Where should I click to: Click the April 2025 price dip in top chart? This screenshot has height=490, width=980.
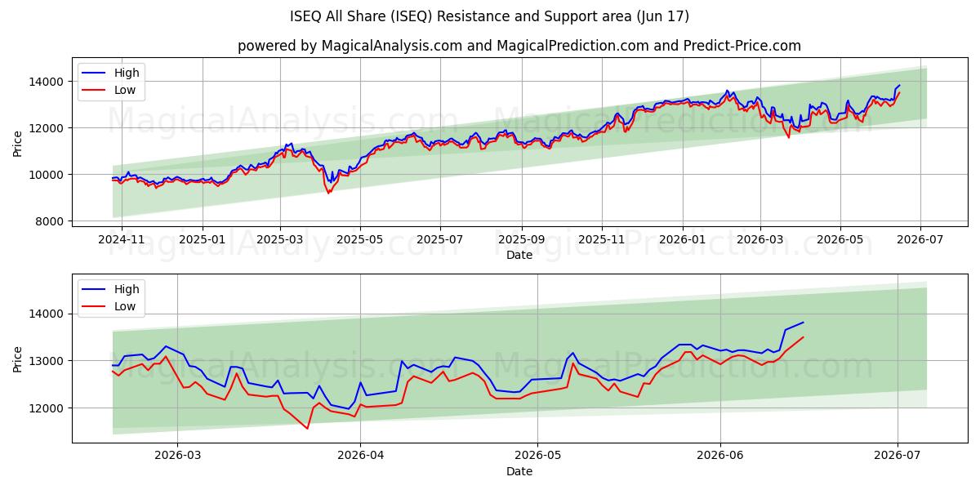click(x=329, y=193)
